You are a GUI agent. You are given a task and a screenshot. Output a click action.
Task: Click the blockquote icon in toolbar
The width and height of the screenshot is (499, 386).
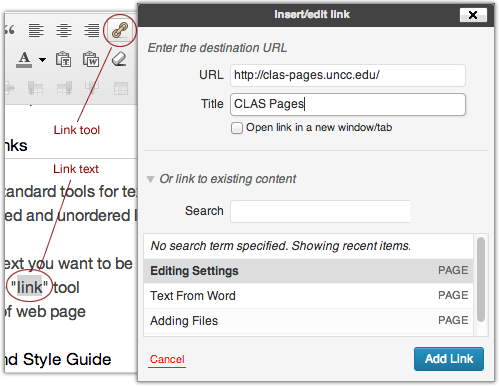coord(10,30)
